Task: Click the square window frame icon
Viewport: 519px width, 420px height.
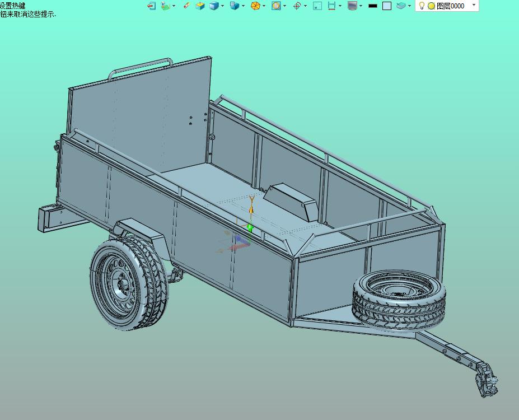Action: click(317, 6)
